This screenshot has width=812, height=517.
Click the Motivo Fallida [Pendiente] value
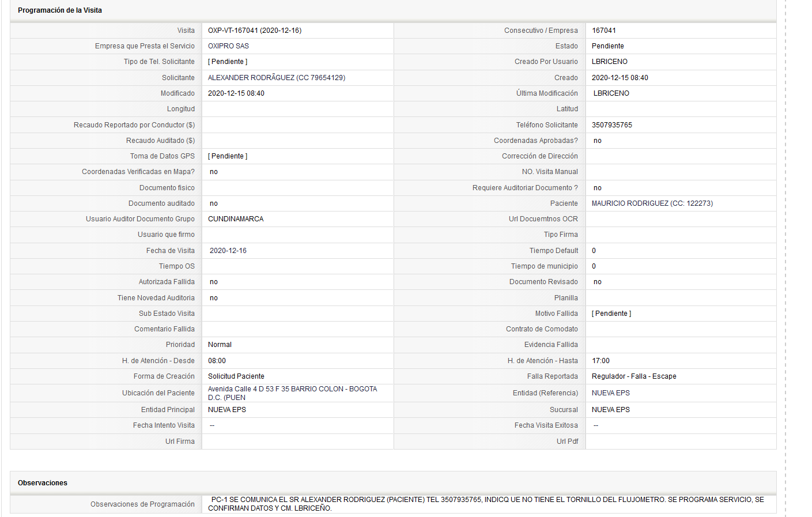tap(611, 314)
